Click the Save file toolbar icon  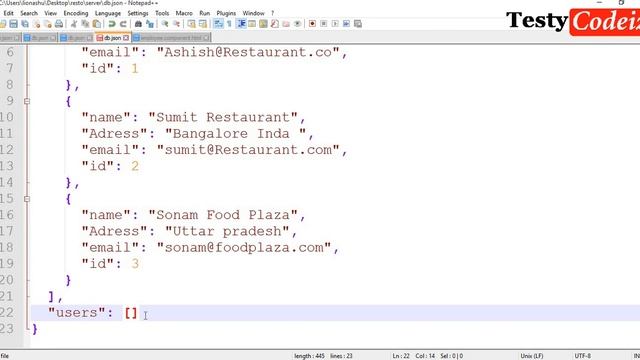[13, 24]
